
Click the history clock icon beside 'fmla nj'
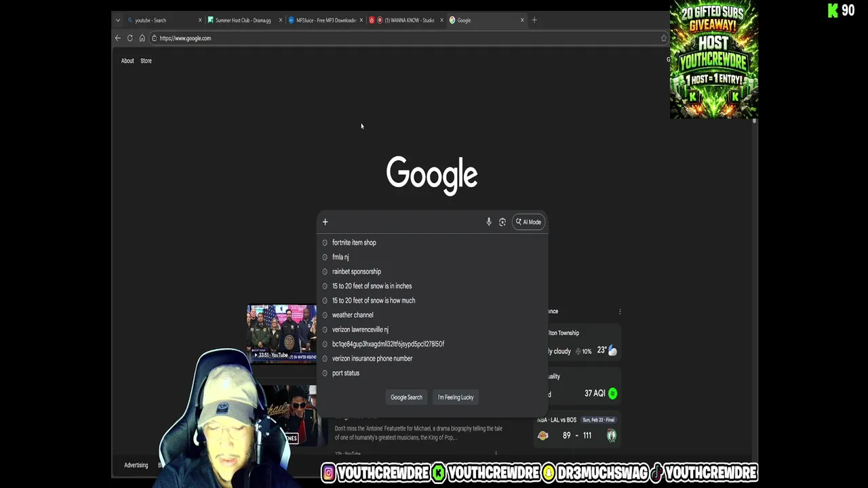pyautogui.click(x=325, y=257)
